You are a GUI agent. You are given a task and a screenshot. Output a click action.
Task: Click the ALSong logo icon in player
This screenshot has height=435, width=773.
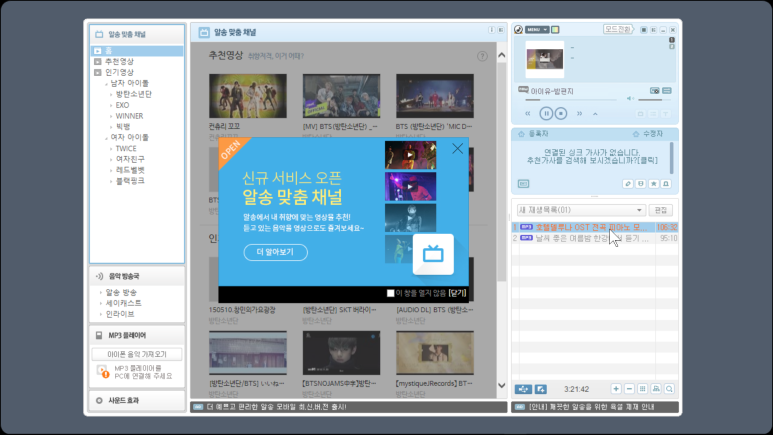click(x=519, y=30)
